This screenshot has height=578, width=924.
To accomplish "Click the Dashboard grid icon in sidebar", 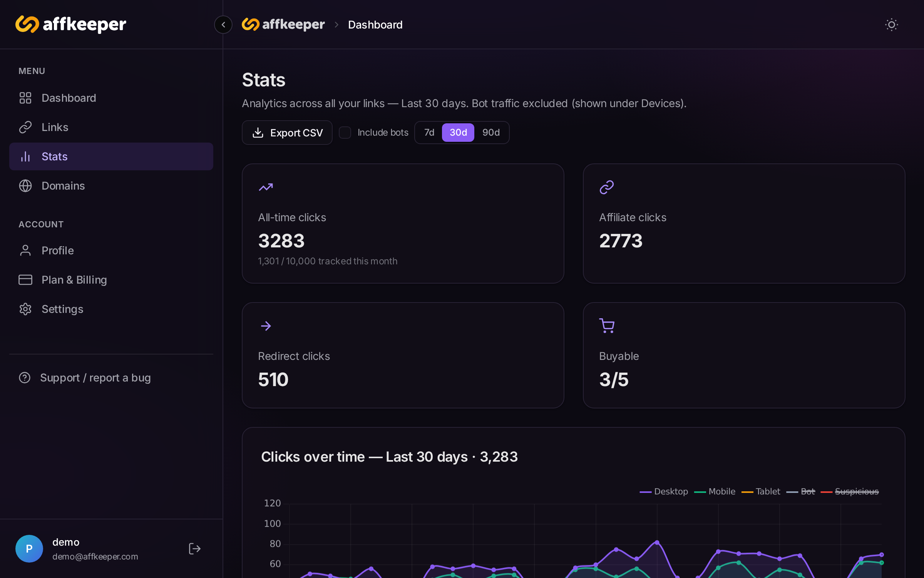I will click(25, 98).
